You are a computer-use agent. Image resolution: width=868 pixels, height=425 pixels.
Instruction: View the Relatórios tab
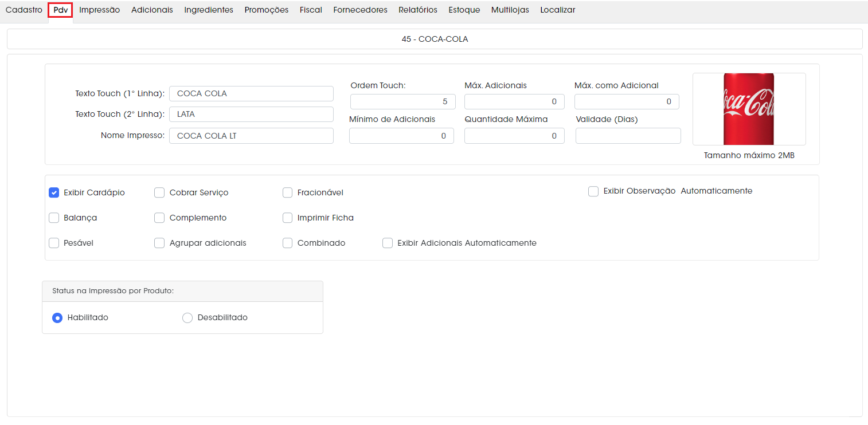pos(418,10)
